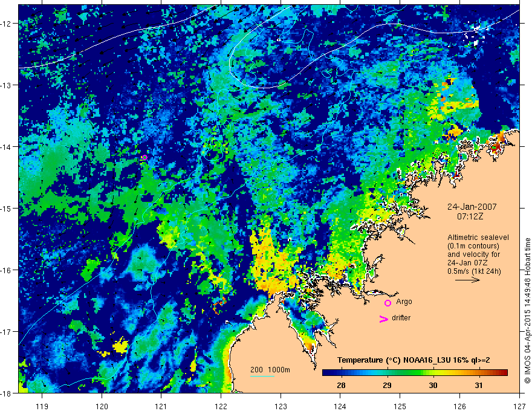Image resolution: width=532 pixels, height=411 pixels.
Task: Click the IMOS copyright timestamp text
Action: pyautogui.click(x=527, y=311)
